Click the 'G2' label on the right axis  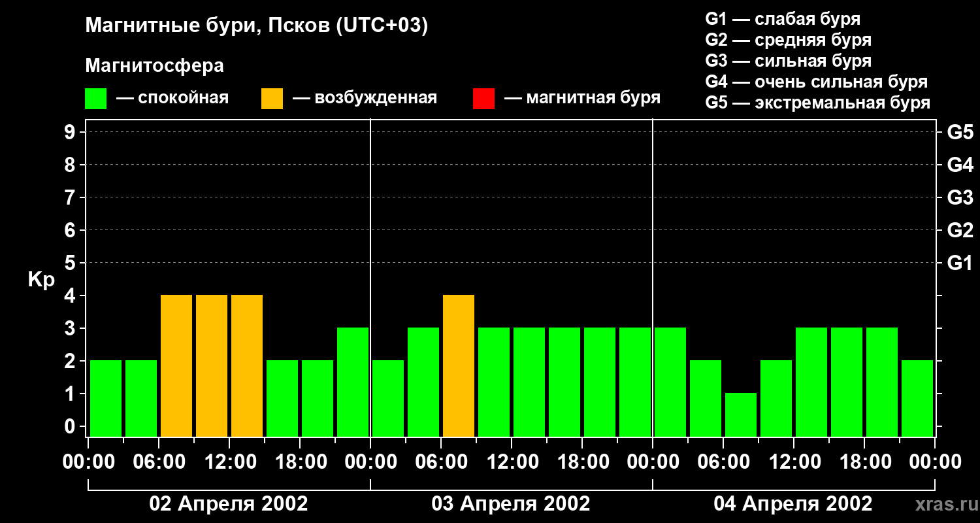tap(960, 231)
